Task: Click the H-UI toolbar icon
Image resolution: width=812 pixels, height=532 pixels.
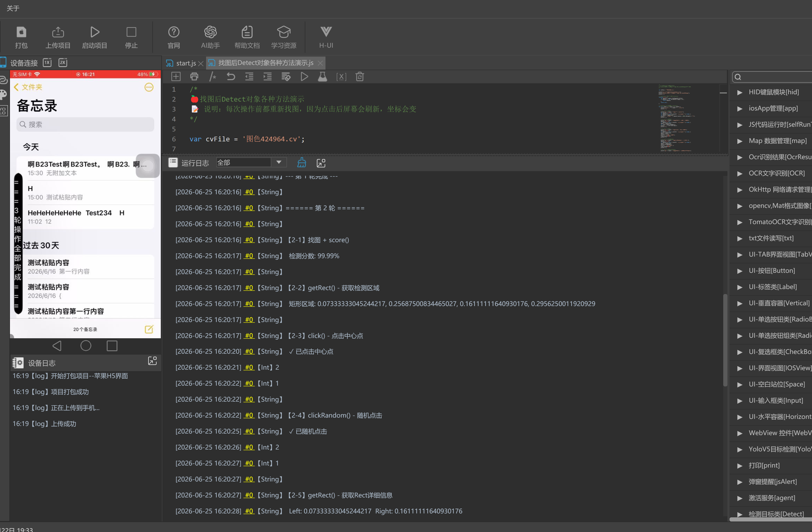Action: (x=326, y=32)
